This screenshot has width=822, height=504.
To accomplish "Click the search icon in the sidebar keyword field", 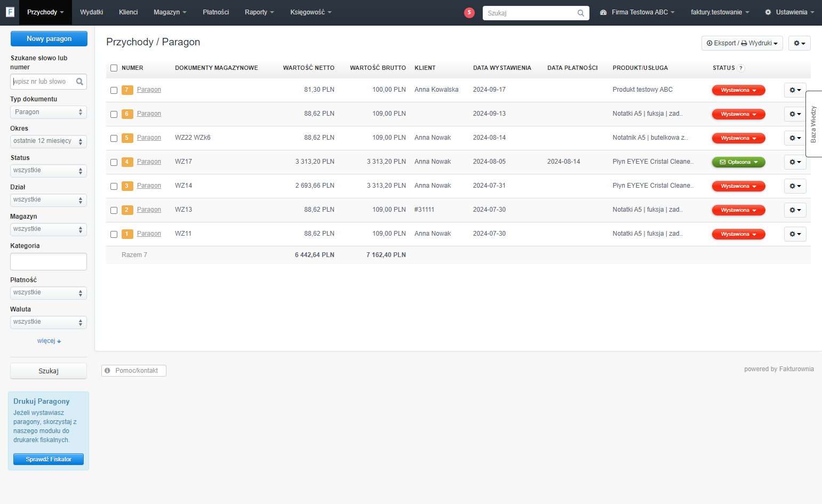I will point(79,82).
